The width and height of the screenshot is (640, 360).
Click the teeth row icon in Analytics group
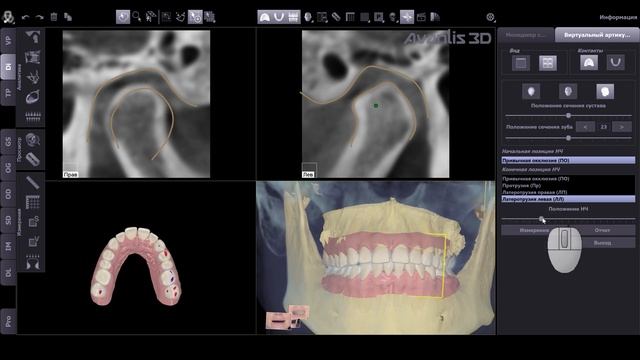click(x=33, y=117)
